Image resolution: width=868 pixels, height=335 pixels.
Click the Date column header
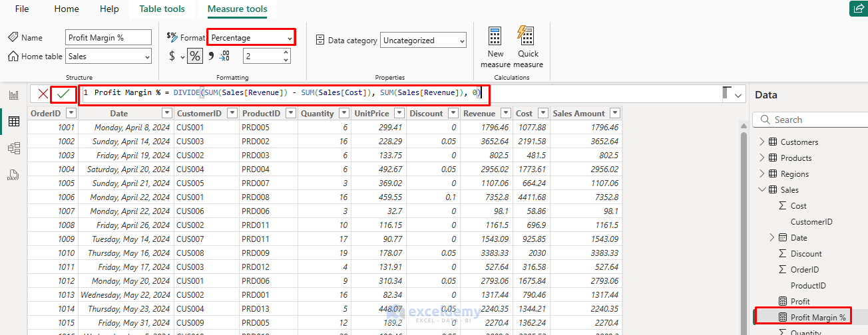coord(119,113)
